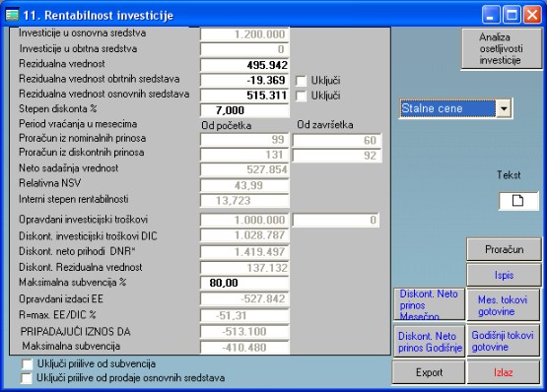This screenshot has width=547, height=392.
Task: Enable Uključi prilive od prodaje osnovnih sredstava
Action: (x=27, y=378)
